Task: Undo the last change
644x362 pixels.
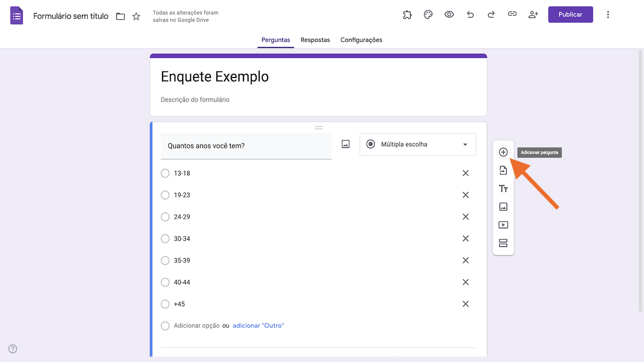Action: tap(470, 15)
